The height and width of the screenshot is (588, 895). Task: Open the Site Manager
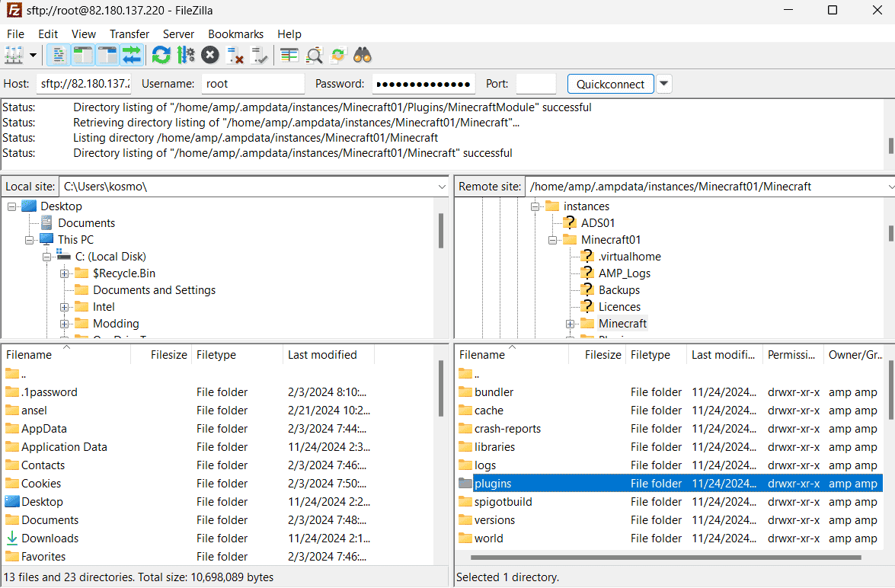(14, 55)
